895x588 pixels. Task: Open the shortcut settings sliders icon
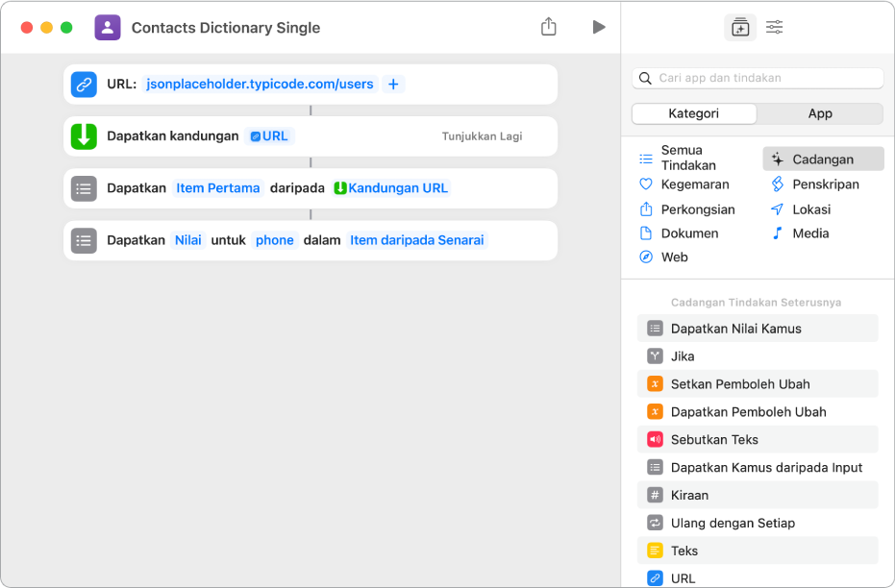coord(774,28)
